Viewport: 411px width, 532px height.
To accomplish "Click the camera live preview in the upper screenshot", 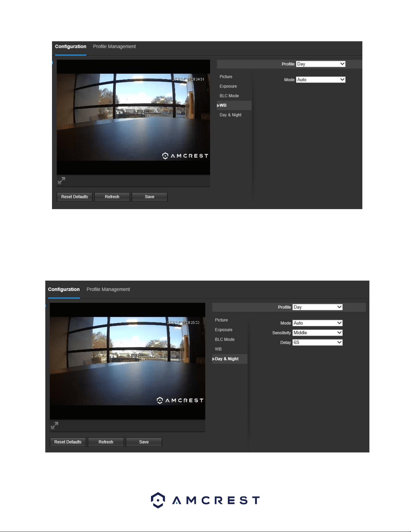I will pos(133,117).
